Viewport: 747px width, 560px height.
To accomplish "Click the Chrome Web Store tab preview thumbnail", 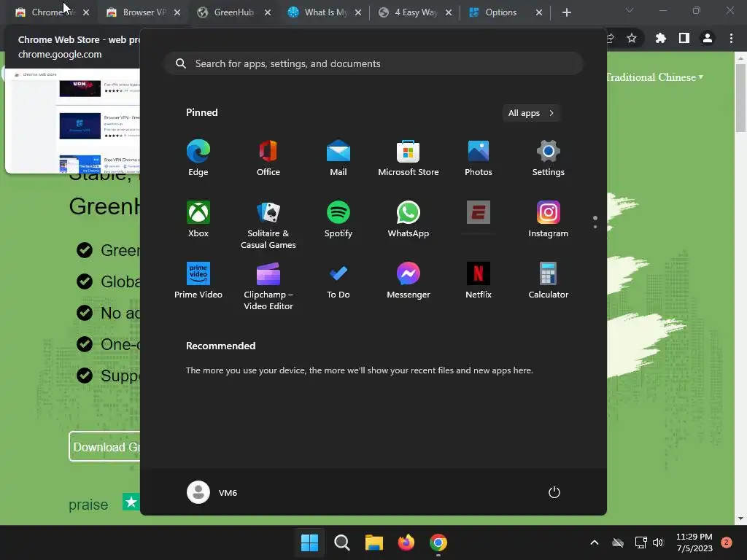I will coord(72,121).
